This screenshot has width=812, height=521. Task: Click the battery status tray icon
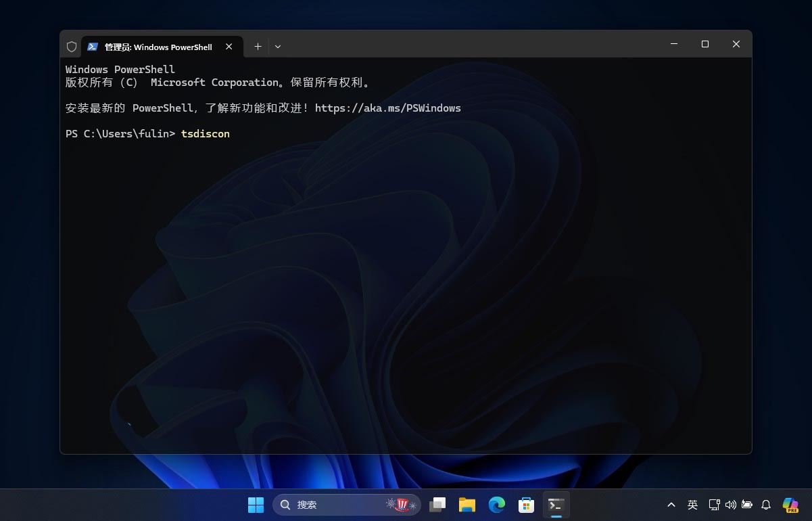pyautogui.click(x=747, y=505)
